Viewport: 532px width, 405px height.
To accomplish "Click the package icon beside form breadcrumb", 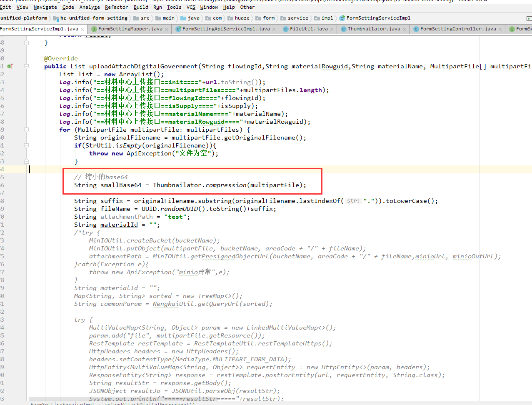I will coord(258,18).
